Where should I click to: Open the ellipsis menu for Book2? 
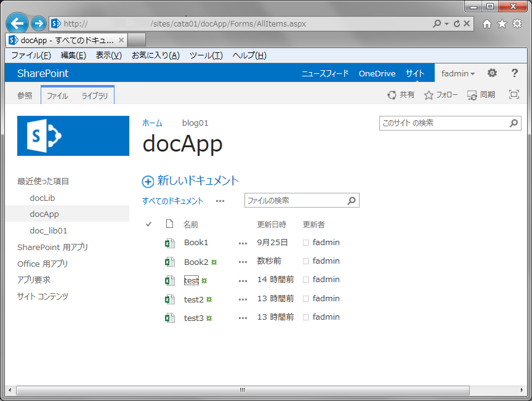243,262
